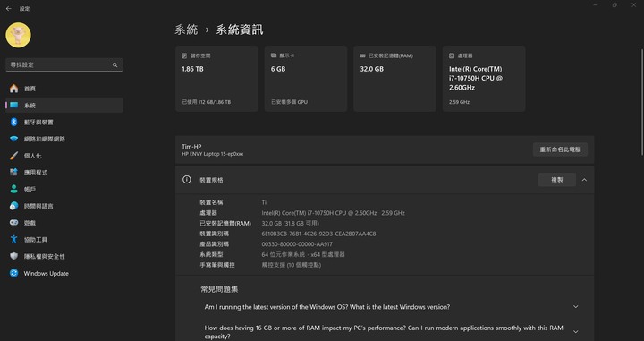Open the shield icon 隱私權與安全性
This screenshot has width=644, height=341.
pyautogui.click(x=14, y=256)
